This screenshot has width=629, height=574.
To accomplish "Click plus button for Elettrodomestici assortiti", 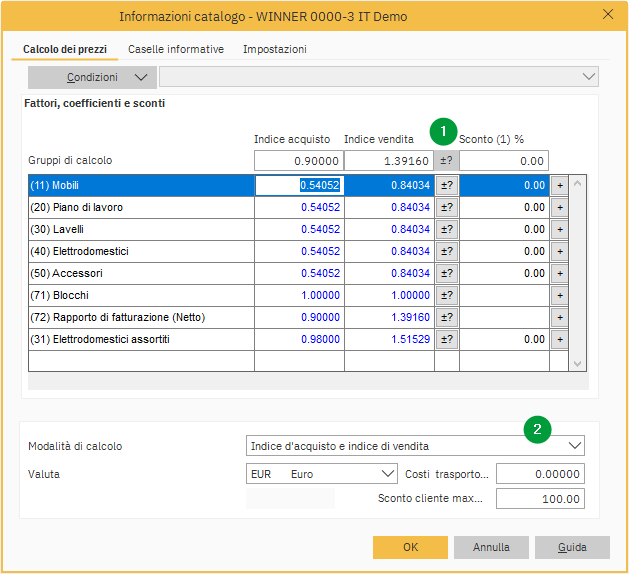I will (559, 339).
